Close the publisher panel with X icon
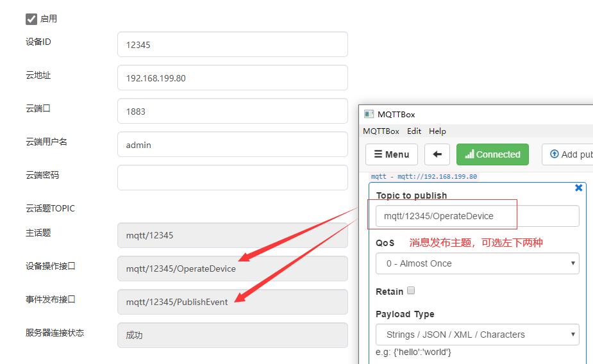Image resolution: width=593 pixels, height=364 pixels. 578,188
